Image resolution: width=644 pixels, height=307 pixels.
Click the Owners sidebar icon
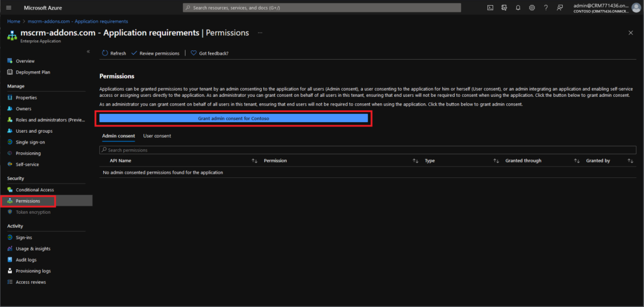pos(10,108)
